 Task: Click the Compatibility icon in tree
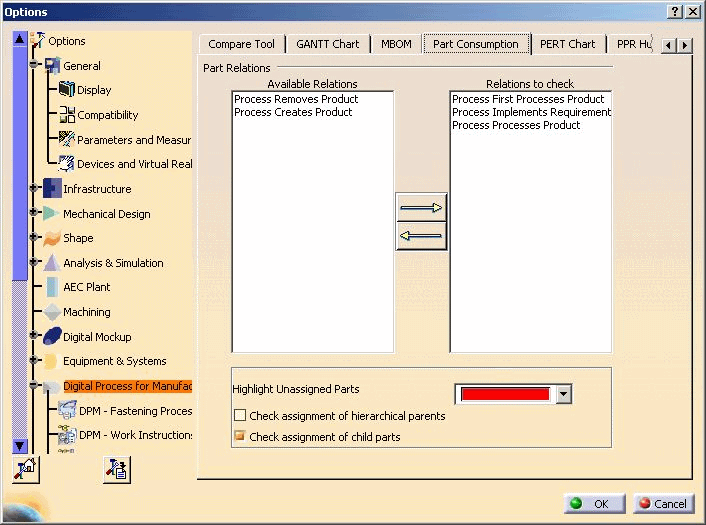(67, 115)
